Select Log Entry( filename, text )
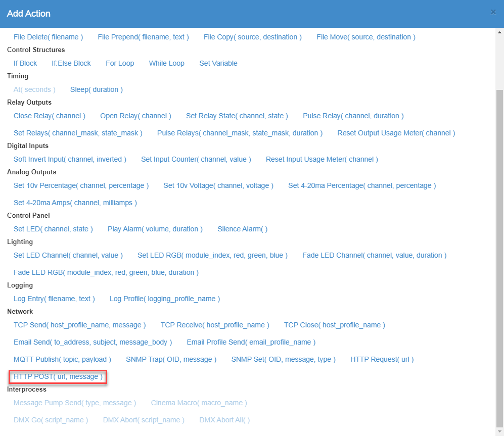504x437 pixels. [54, 299]
